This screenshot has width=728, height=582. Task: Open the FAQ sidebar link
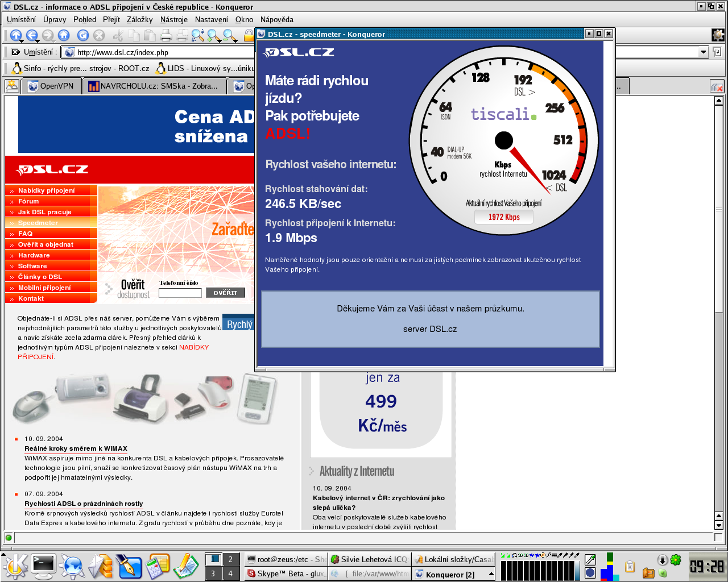pyautogui.click(x=25, y=234)
